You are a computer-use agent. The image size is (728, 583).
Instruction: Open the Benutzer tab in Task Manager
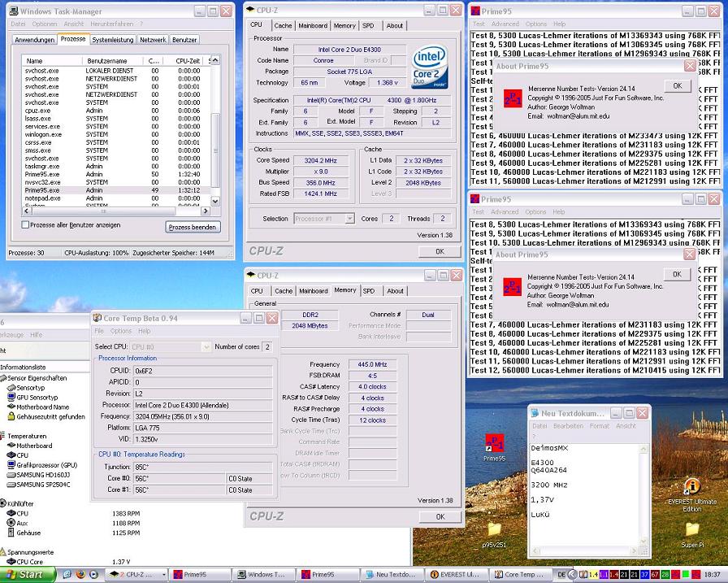coord(184,40)
